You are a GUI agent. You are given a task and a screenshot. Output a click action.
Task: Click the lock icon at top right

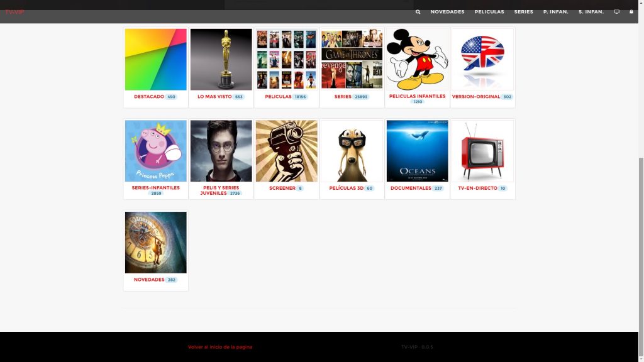pos(631,11)
